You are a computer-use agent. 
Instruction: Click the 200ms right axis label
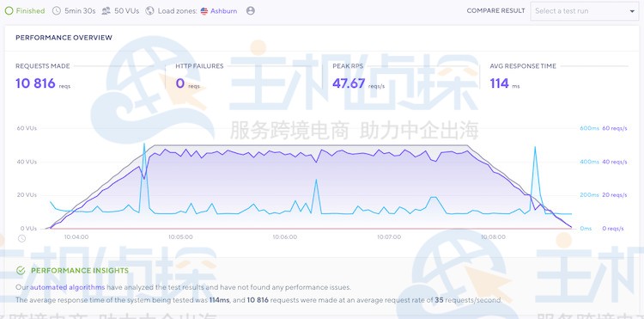tap(589, 195)
